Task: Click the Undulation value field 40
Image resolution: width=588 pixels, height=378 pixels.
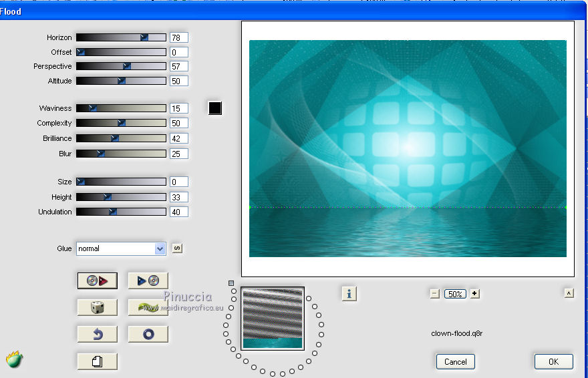Action: click(x=179, y=212)
